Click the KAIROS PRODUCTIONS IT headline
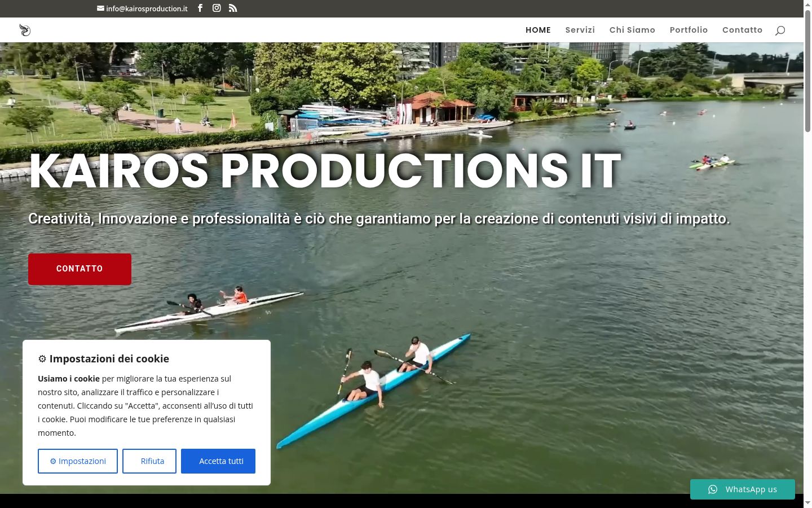The width and height of the screenshot is (812, 508). (x=325, y=170)
